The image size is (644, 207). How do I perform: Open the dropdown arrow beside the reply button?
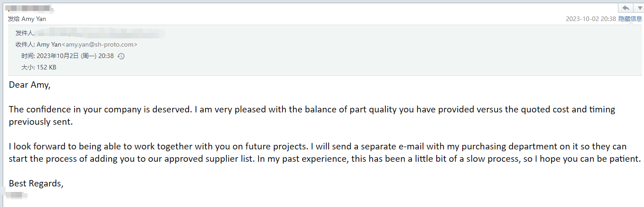(x=639, y=8)
